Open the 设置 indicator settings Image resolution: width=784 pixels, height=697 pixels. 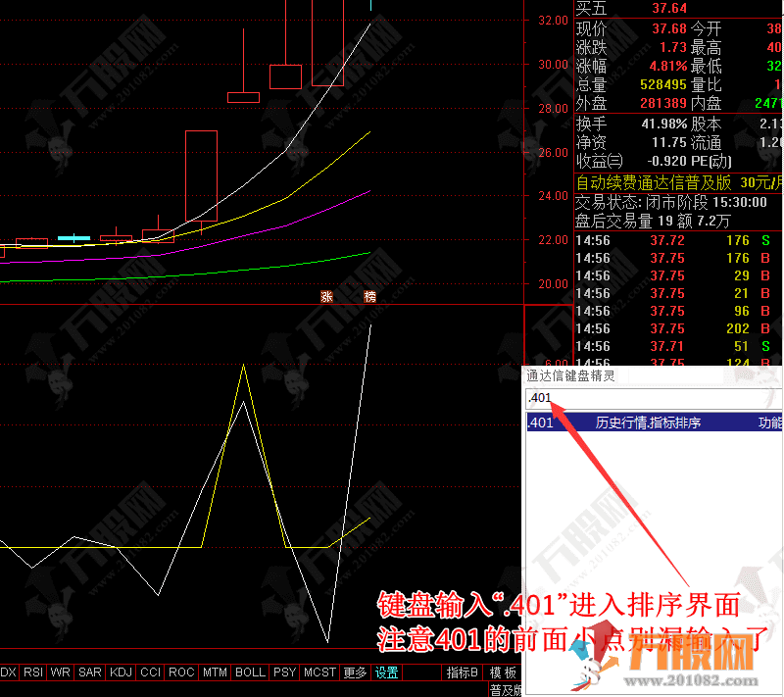pyautogui.click(x=386, y=672)
